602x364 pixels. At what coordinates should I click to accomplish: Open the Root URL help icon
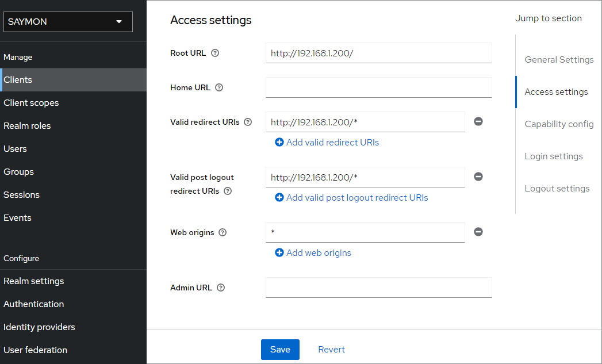[215, 53]
